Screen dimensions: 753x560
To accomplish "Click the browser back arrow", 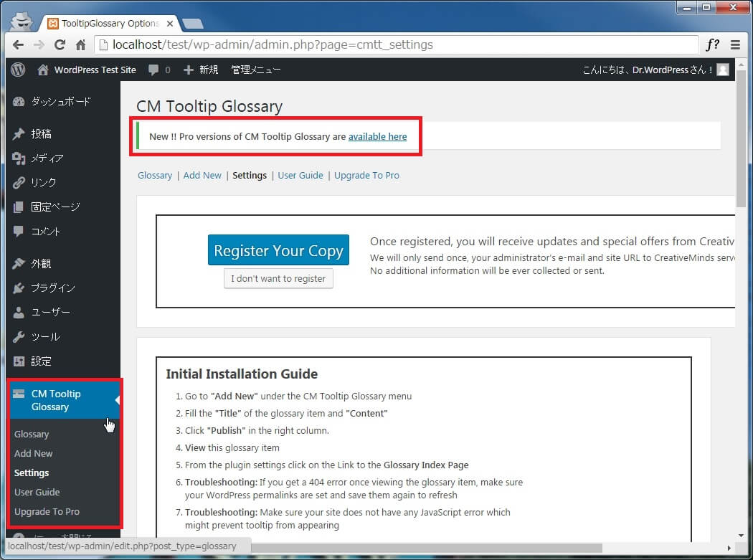I will [x=18, y=44].
